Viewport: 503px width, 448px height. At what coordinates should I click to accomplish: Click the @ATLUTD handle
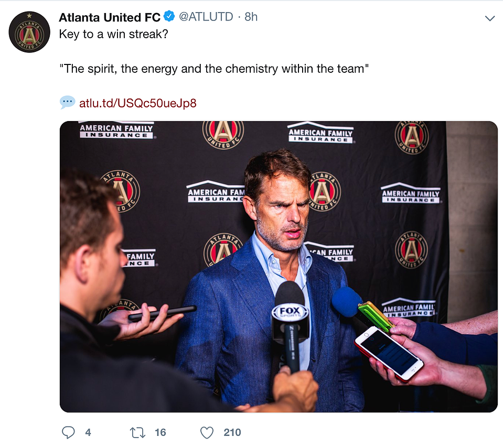tap(206, 17)
